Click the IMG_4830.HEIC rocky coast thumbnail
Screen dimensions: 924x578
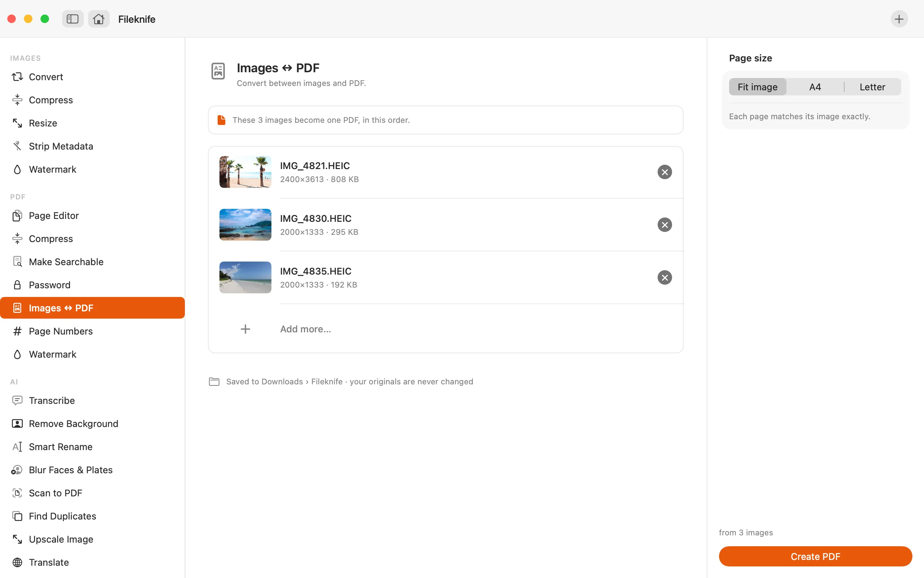tap(245, 225)
